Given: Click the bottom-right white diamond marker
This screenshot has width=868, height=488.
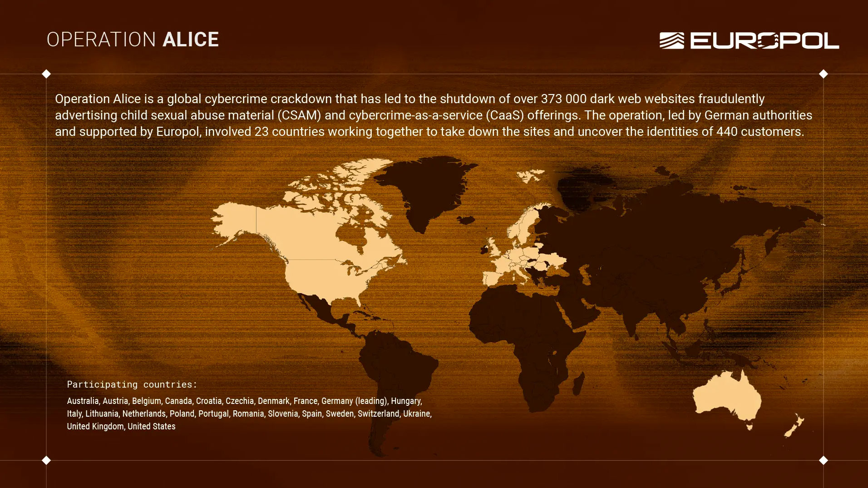Looking at the screenshot, I should pos(824,460).
